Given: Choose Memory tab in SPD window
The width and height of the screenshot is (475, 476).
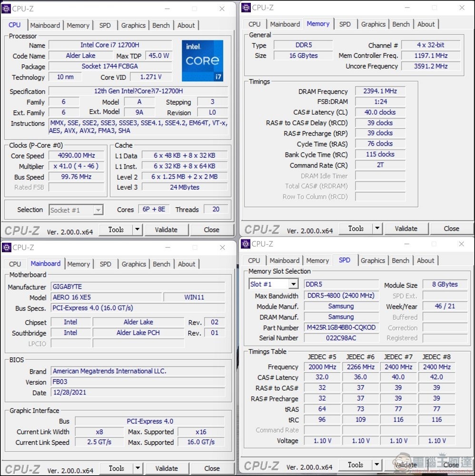Looking at the screenshot, I should [317, 260].
